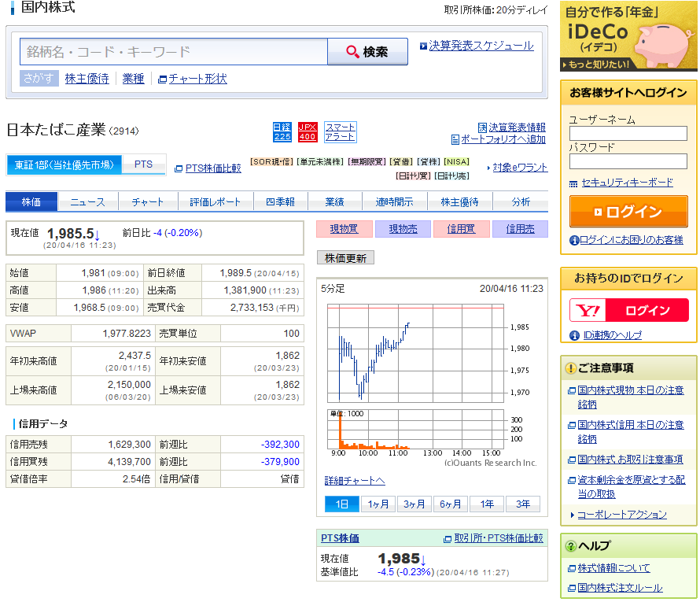700x602 pixels.
Task: Click the 現物買 button
Action: point(344,229)
